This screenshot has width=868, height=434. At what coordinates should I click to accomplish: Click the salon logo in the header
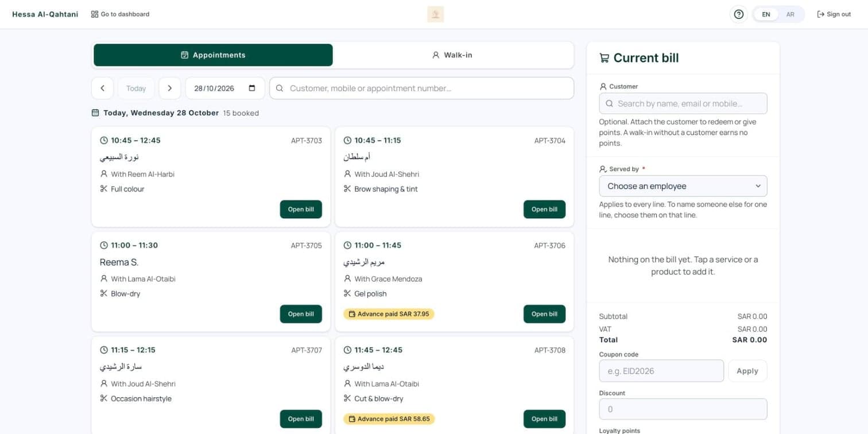pyautogui.click(x=436, y=14)
